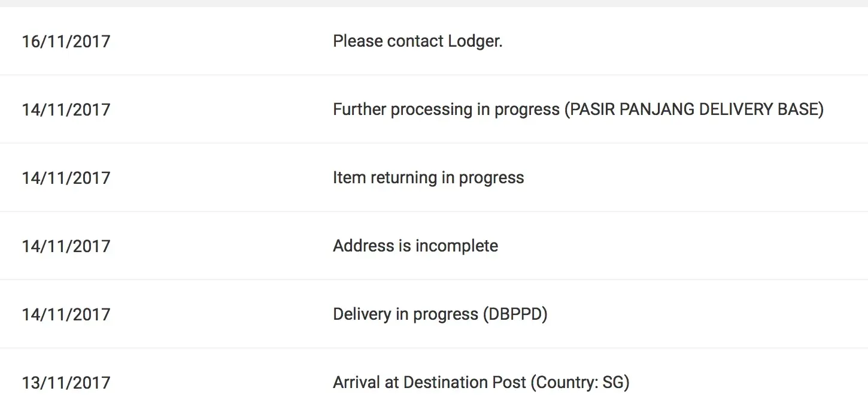
Task: Click the word 'returning' in the item status
Action: tap(403, 178)
